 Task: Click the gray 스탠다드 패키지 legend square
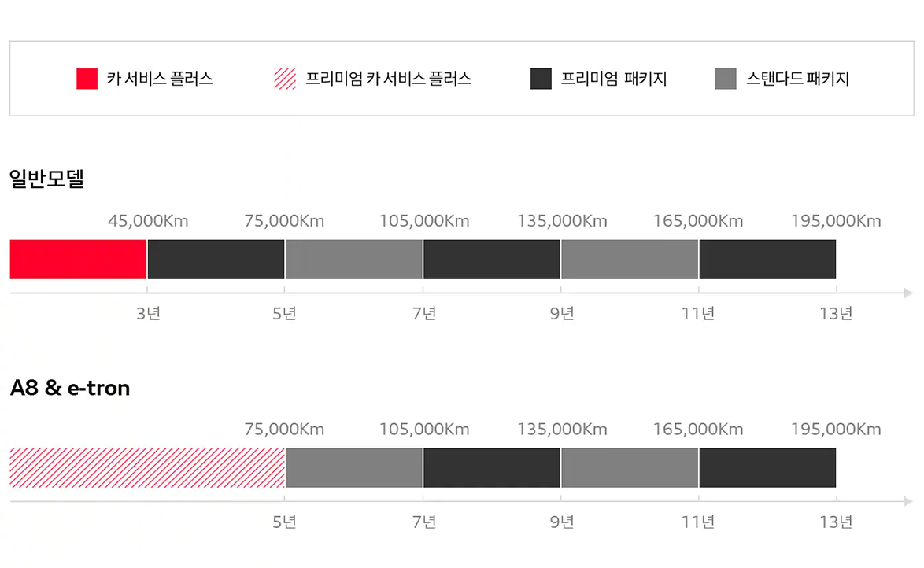click(x=726, y=79)
